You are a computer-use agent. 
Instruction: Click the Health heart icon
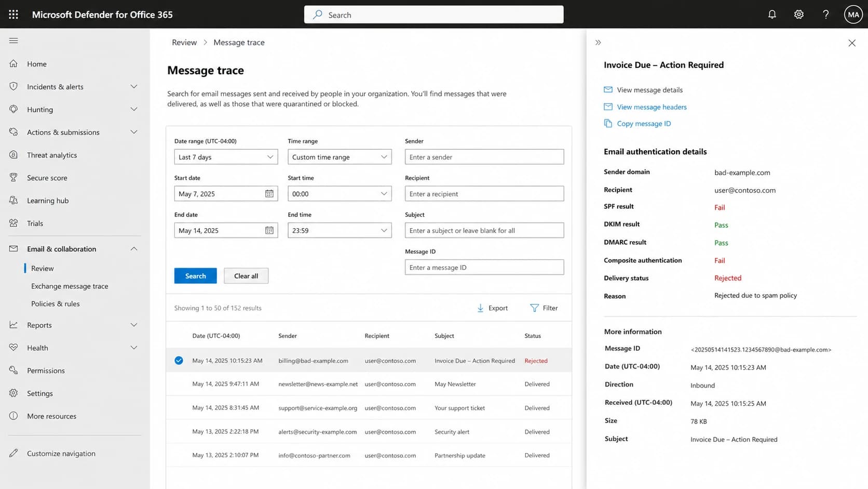coord(13,348)
